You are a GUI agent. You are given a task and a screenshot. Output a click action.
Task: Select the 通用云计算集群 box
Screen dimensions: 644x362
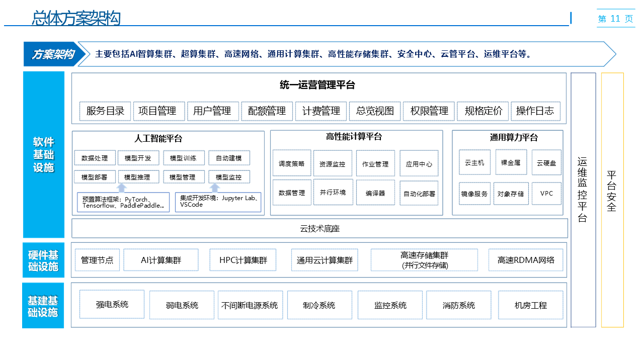coord(325,260)
